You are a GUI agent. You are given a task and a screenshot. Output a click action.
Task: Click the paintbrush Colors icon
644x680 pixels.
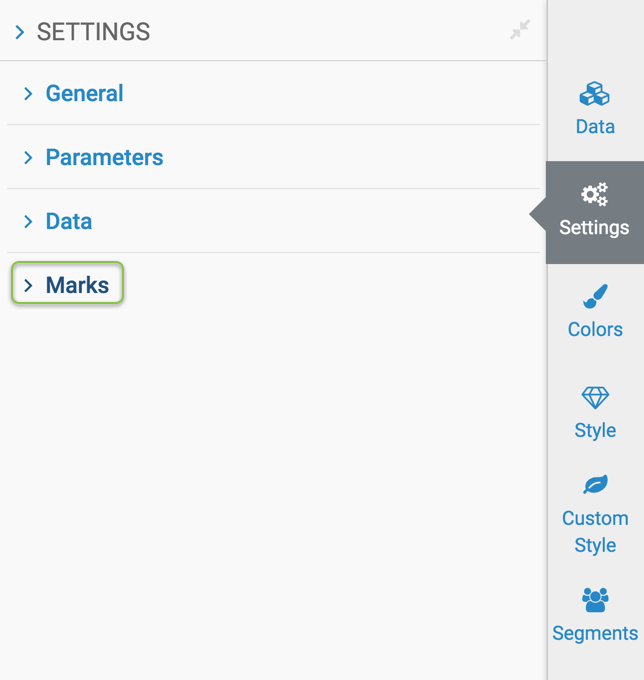[x=595, y=297]
